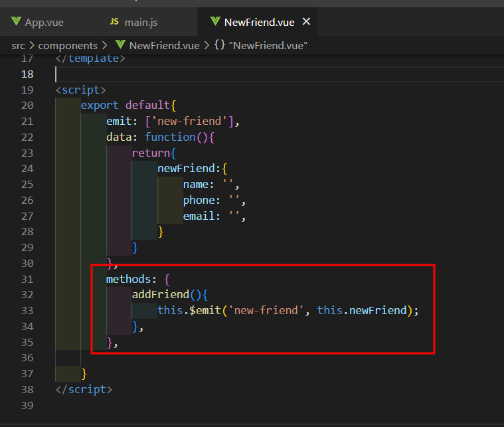Click line number 18 in the gutter
This screenshot has height=427, width=504.
27,74
